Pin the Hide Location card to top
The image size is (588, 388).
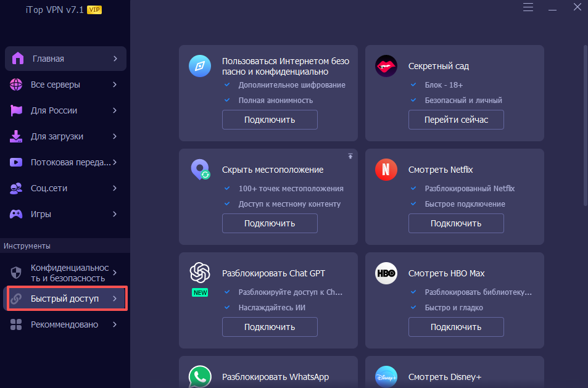pyautogui.click(x=350, y=156)
